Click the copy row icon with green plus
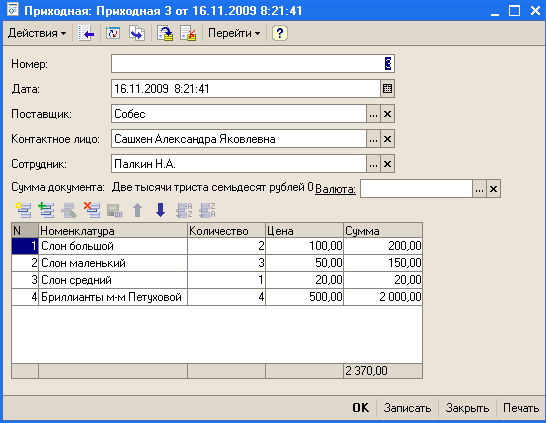This screenshot has height=423, width=546. pyautogui.click(x=46, y=210)
